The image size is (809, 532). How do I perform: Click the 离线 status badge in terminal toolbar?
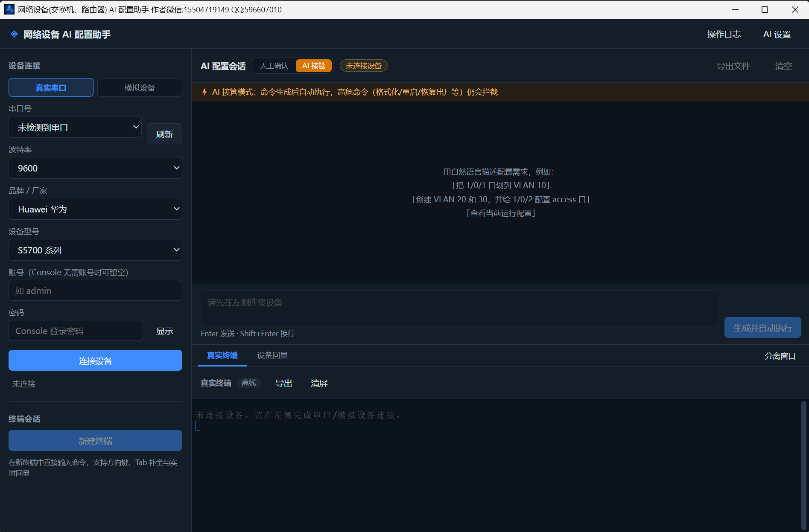[x=249, y=383]
